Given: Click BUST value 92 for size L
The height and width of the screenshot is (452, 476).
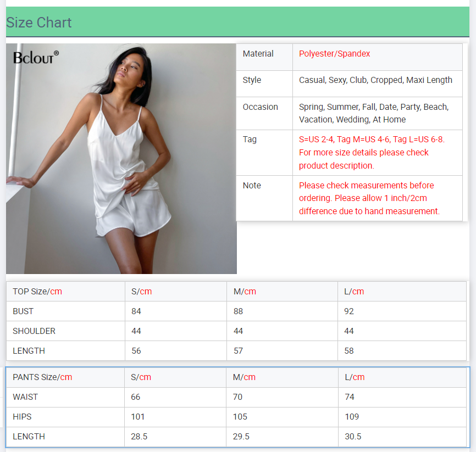Looking at the screenshot, I should click(349, 311).
